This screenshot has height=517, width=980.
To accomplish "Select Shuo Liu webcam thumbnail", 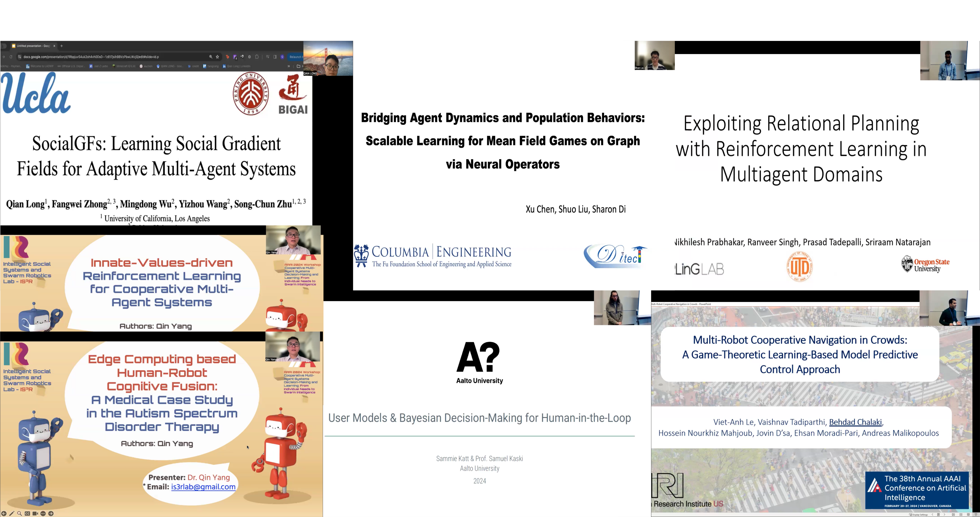I will click(655, 56).
